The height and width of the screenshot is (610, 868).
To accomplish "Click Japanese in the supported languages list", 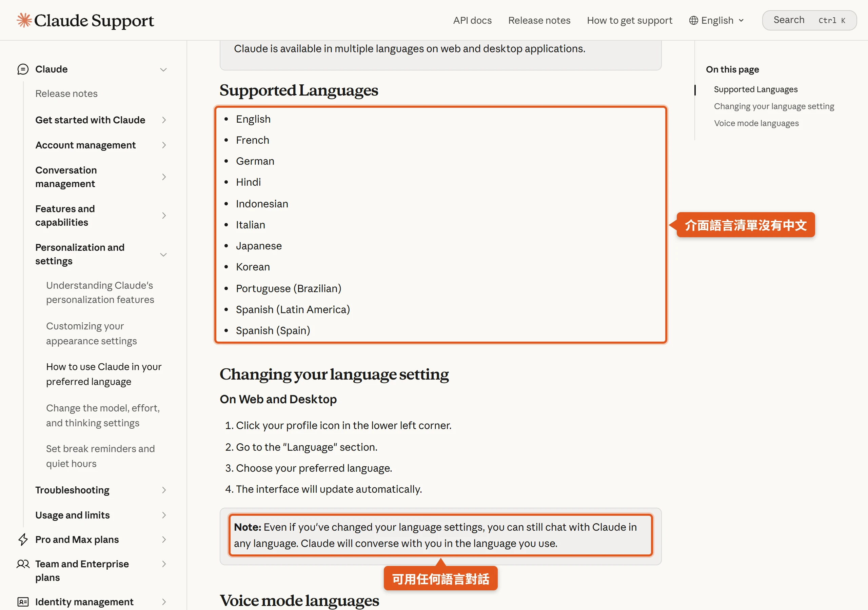I will click(x=259, y=246).
